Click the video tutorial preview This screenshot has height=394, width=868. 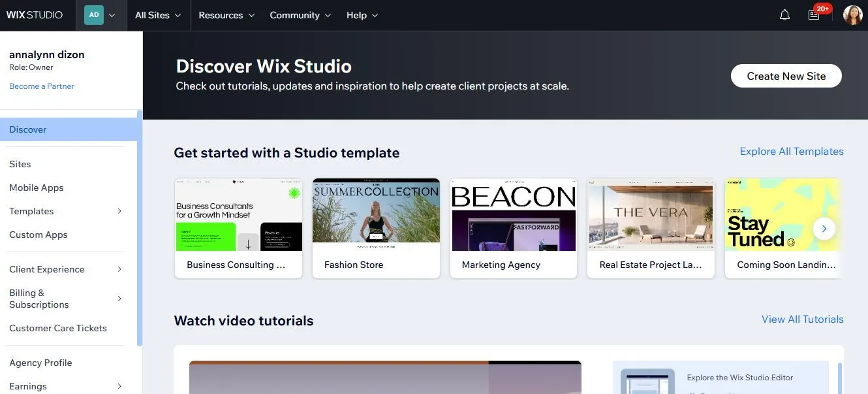(x=385, y=378)
